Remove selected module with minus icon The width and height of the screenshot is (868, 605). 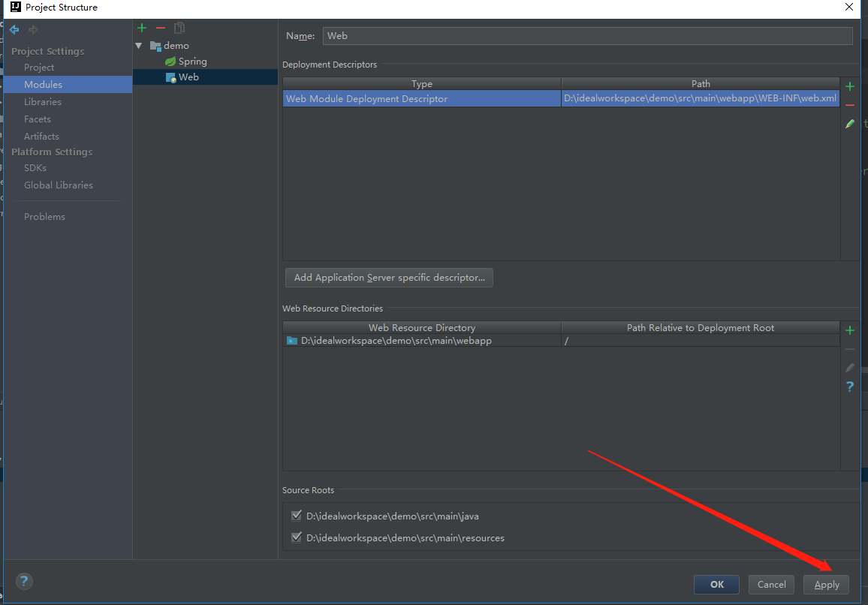[x=161, y=28]
